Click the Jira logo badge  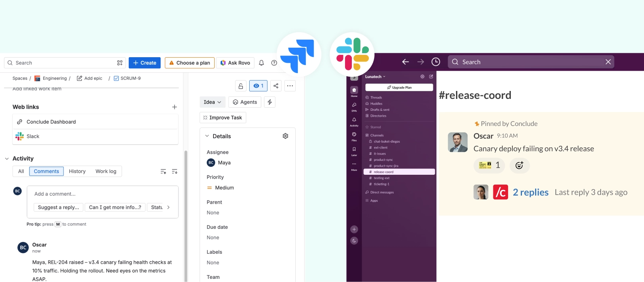(x=299, y=54)
